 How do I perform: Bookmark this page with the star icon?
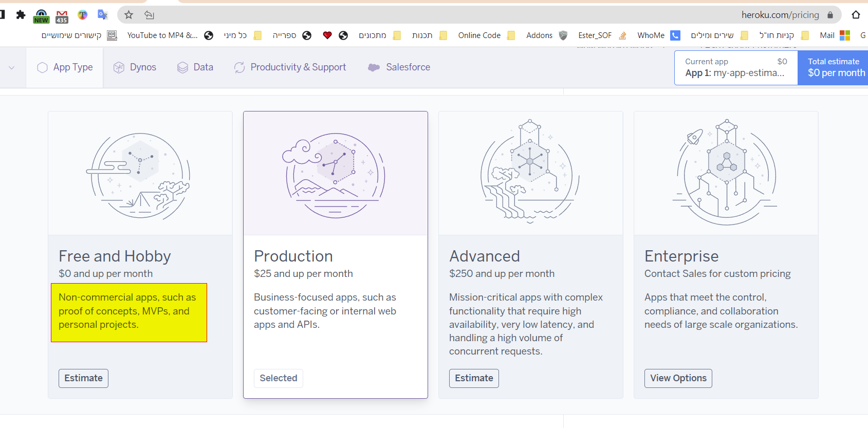129,15
